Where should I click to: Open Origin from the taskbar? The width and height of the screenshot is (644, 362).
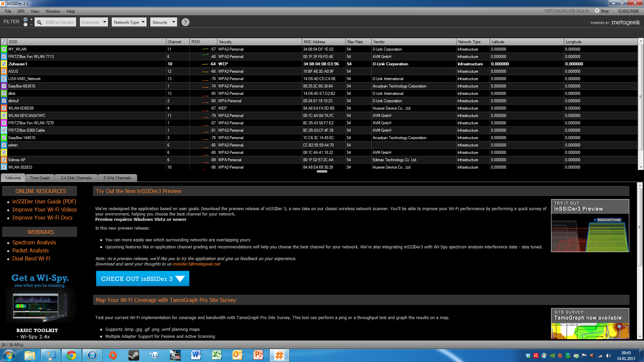113,355
